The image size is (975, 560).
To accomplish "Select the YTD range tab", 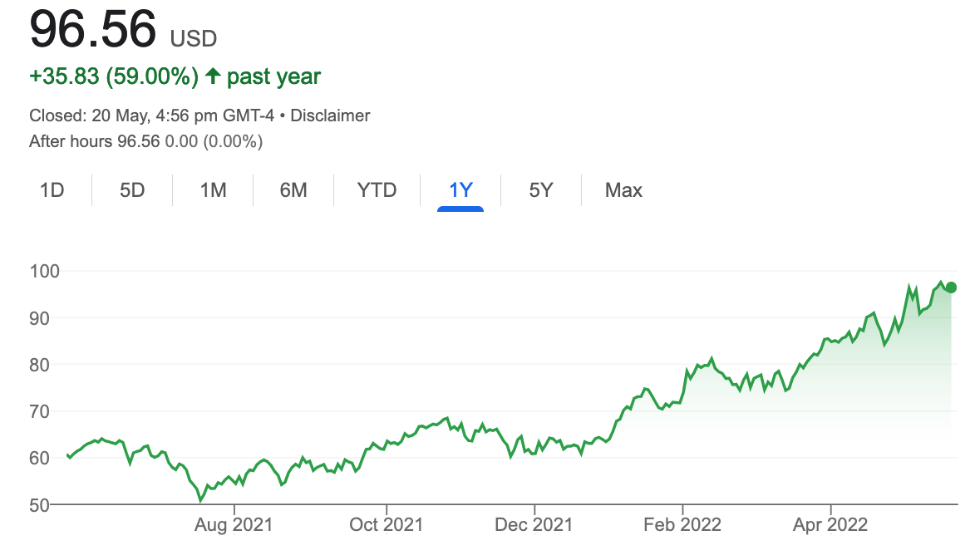I will click(377, 190).
